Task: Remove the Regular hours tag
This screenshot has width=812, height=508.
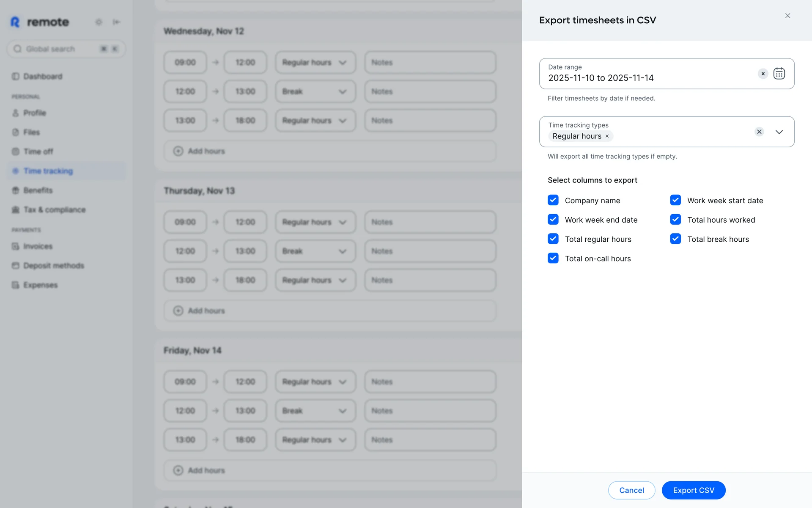Action: point(607,136)
